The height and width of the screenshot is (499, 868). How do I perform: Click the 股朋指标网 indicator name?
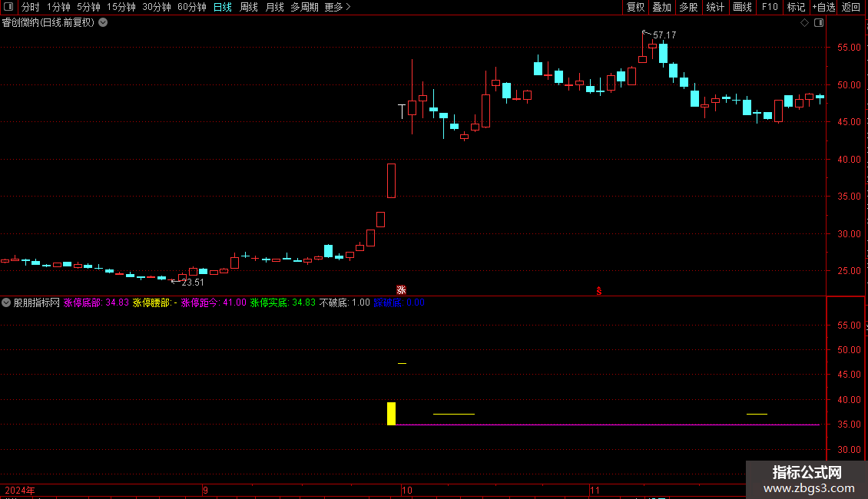[x=37, y=302]
